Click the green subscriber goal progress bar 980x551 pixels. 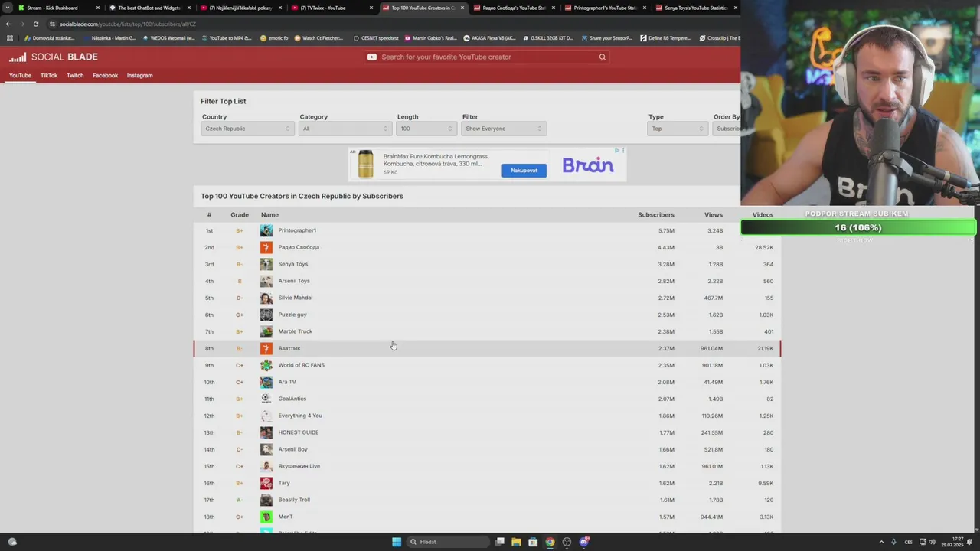[858, 228]
